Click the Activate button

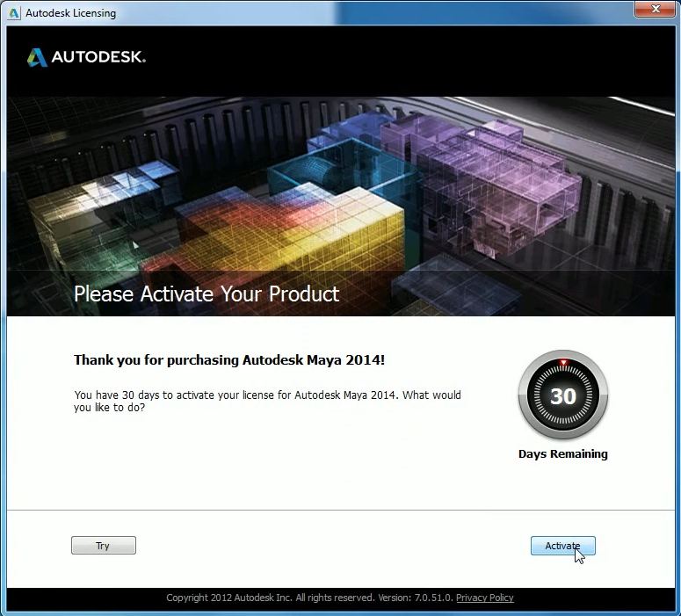[x=562, y=546]
